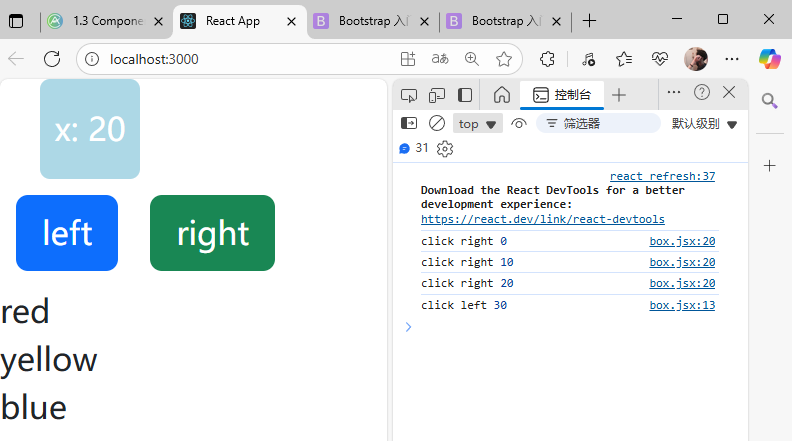Open browser extensions puzzle icon

tap(548, 59)
